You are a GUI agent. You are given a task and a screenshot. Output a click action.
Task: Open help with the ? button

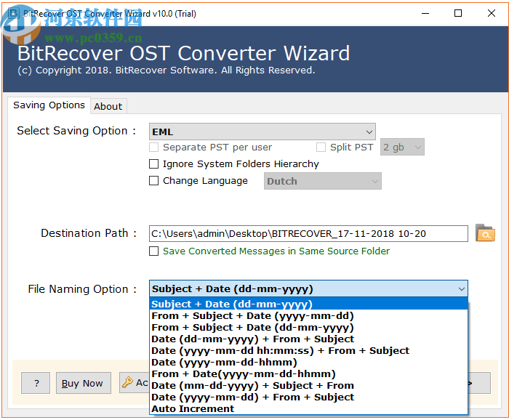[36, 383]
